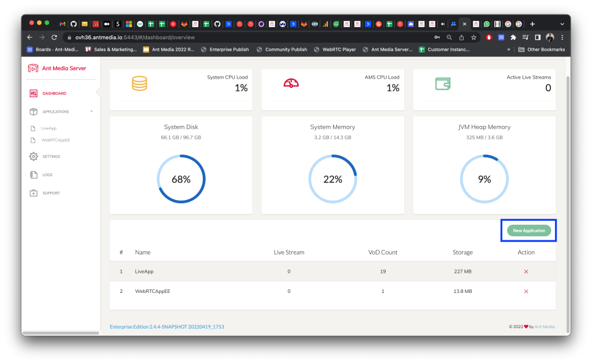The width and height of the screenshot is (592, 364).
Task: Open Boards - Ant-Media bookmark
Action: click(x=53, y=50)
